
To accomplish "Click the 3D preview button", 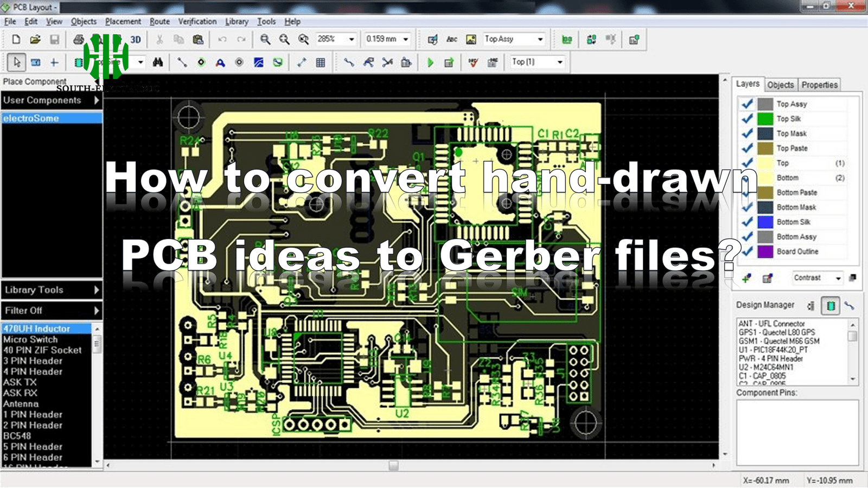I will [135, 40].
